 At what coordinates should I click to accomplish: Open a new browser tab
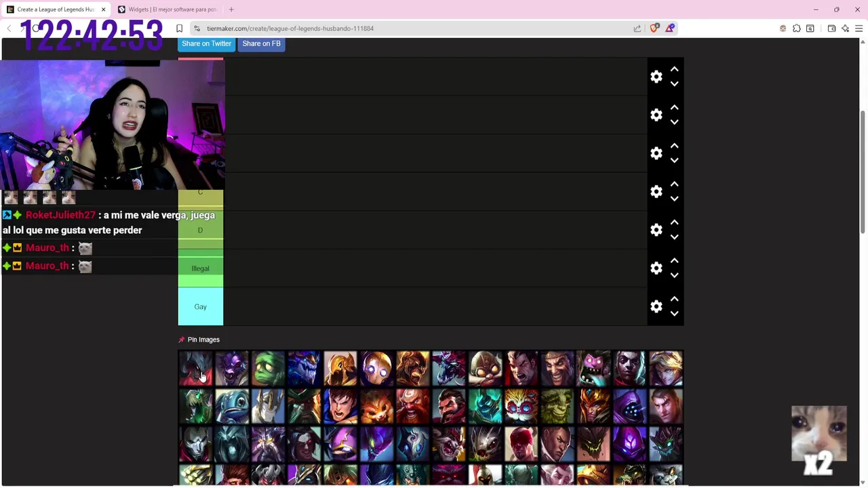231,9
